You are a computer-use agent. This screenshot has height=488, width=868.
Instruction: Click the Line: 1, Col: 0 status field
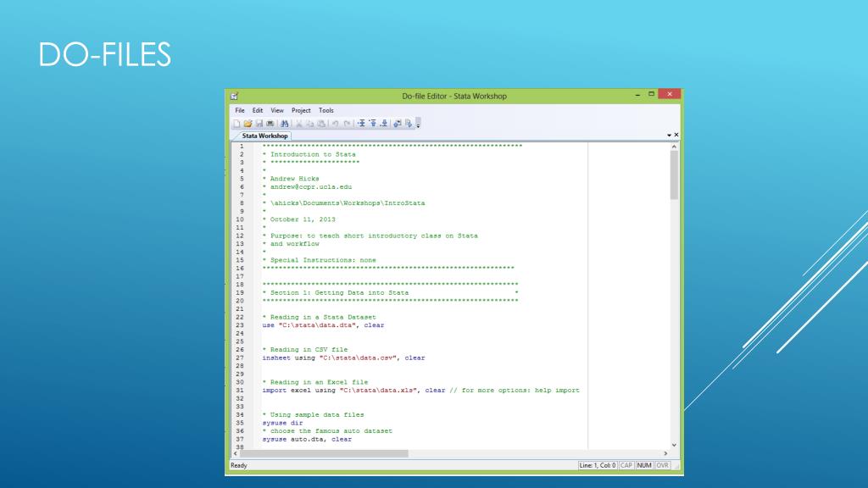(598, 465)
